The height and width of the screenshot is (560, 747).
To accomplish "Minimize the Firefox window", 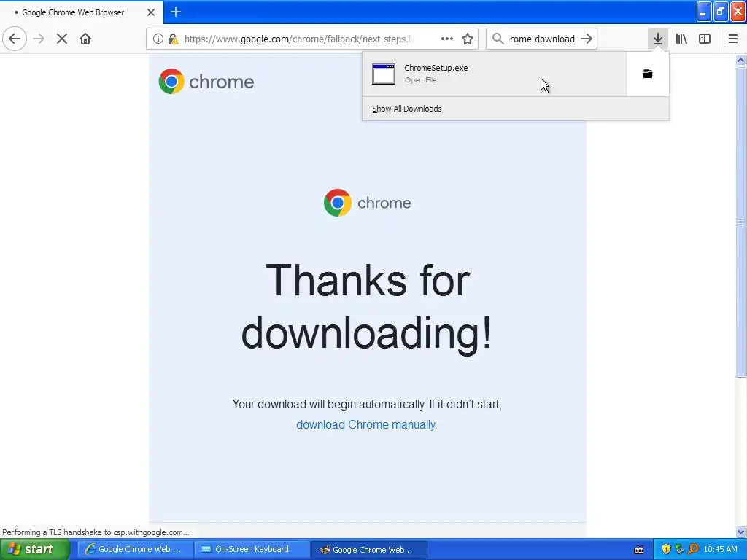I will [x=704, y=12].
